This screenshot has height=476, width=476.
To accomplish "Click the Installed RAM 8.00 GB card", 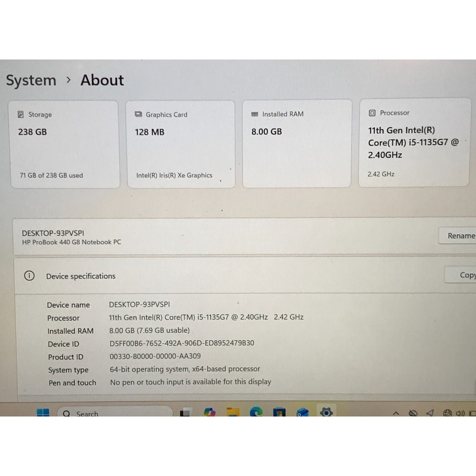I will tap(297, 144).
